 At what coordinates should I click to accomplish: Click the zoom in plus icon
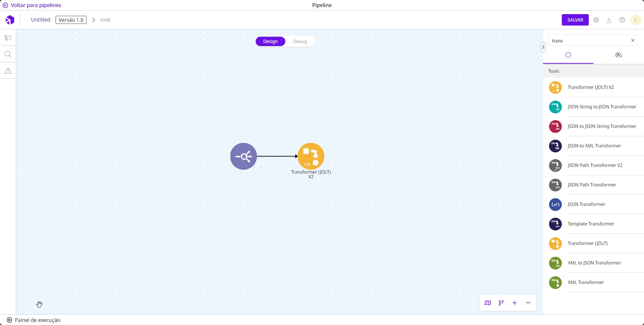click(x=515, y=303)
